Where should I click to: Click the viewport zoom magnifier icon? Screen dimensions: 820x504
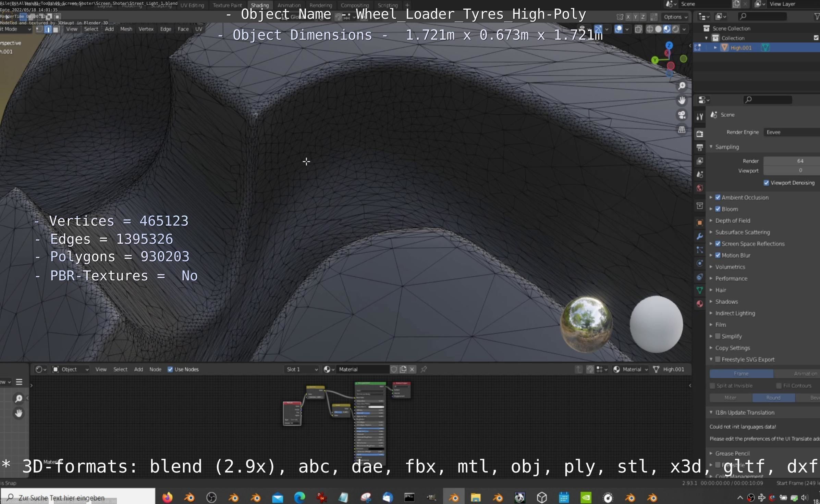tap(682, 86)
